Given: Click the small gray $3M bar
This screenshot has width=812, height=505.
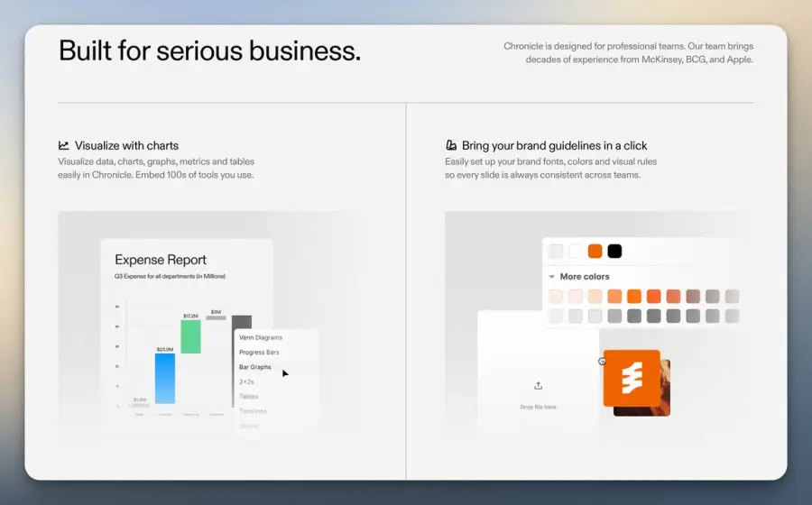Looking at the screenshot, I should coord(216,317).
